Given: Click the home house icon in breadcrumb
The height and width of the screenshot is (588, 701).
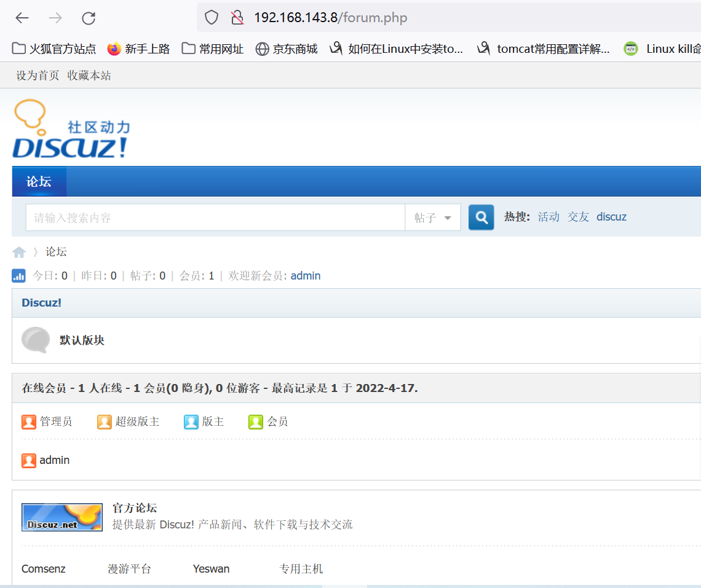Looking at the screenshot, I should point(18,252).
